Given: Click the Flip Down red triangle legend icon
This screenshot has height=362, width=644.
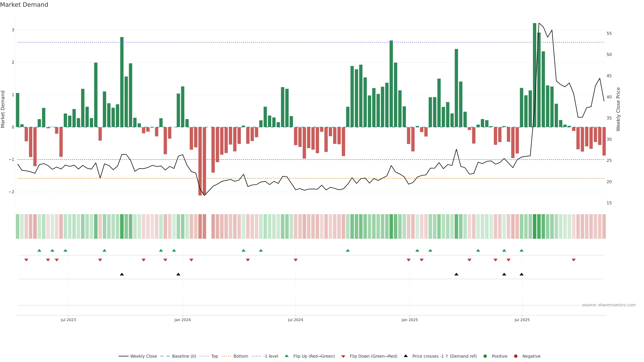Looking at the screenshot, I should tap(343, 356).
